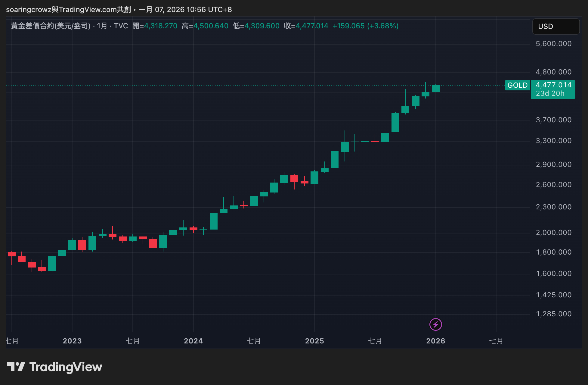Click the chart attribution header text
Screen dimensions: 588x385
[x=119, y=10]
